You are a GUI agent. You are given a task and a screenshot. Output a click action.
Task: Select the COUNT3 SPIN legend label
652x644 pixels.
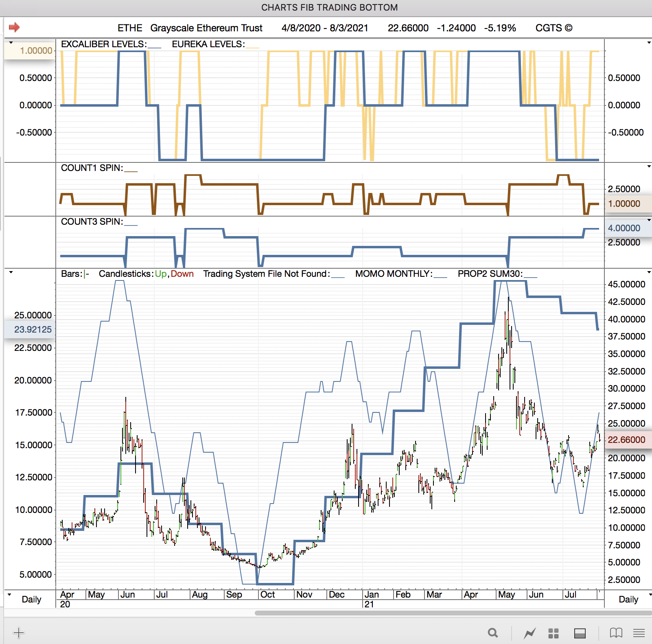pyautogui.click(x=92, y=222)
